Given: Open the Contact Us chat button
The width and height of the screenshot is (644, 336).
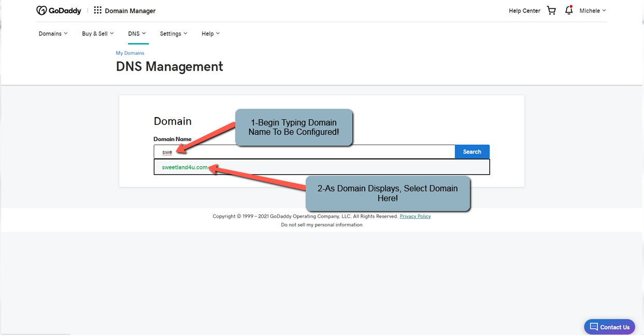Looking at the screenshot, I should click(x=609, y=327).
